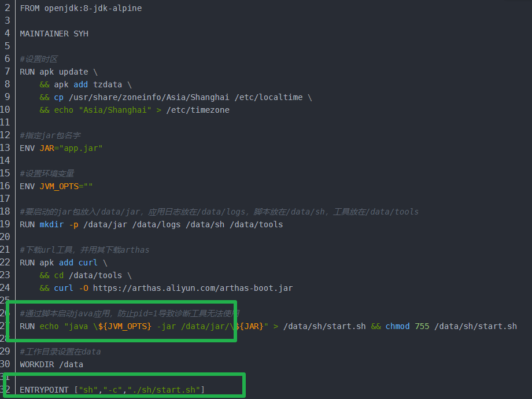Image resolution: width=532 pixels, height=399 pixels.
Task: Click '/data/tools' at end of mkdir line
Action: pyautogui.click(x=256, y=224)
